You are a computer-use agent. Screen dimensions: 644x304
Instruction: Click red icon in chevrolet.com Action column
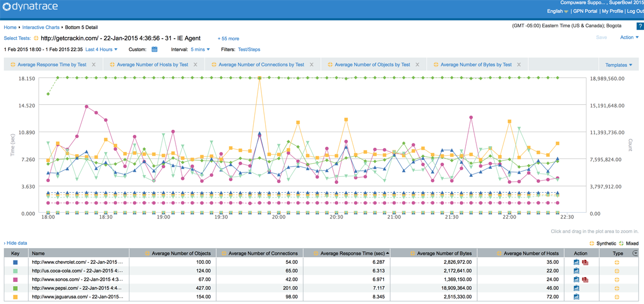[x=584, y=262]
